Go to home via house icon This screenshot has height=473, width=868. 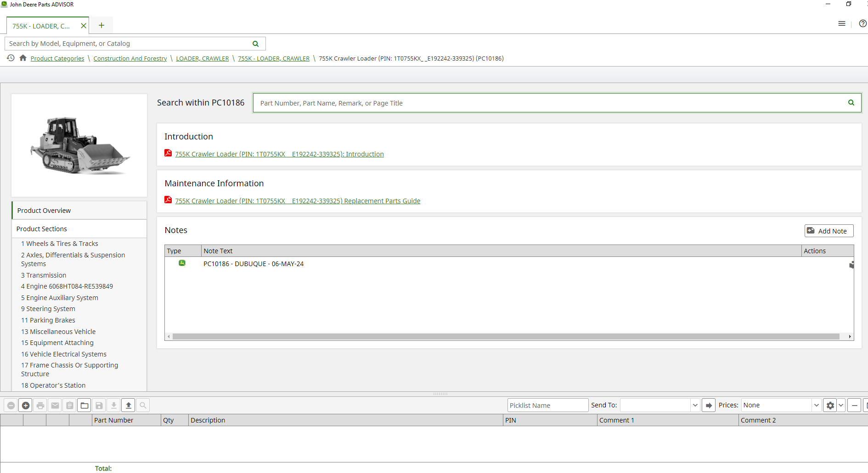(x=23, y=58)
